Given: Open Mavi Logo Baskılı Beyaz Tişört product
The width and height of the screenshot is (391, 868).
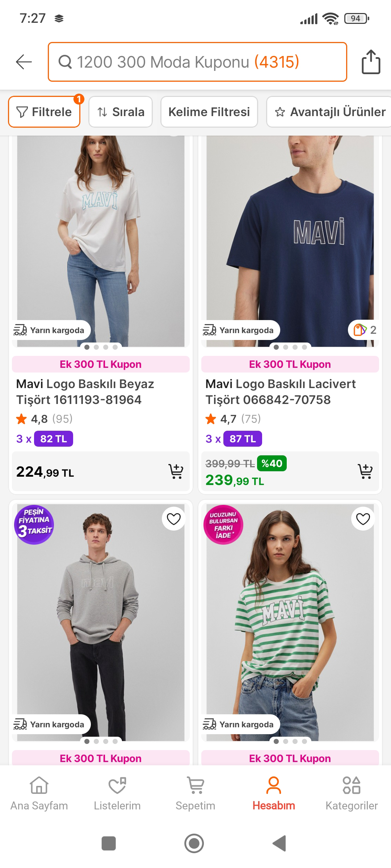Looking at the screenshot, I should (85, 392).
